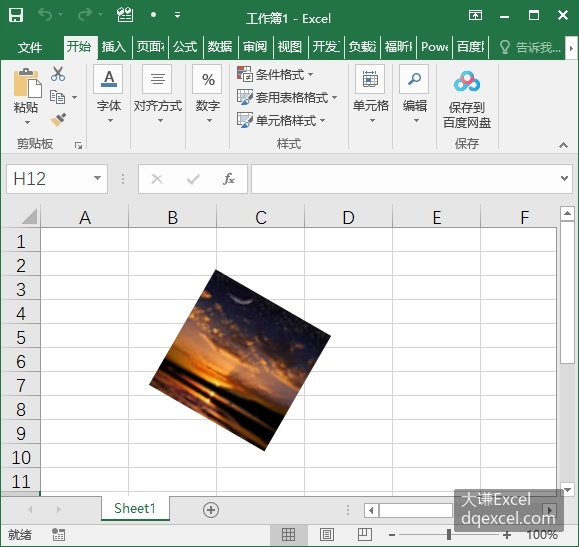579x547 pixels.
Task: Expand the formula bar chevron
Action: click(x=564, y=178)
